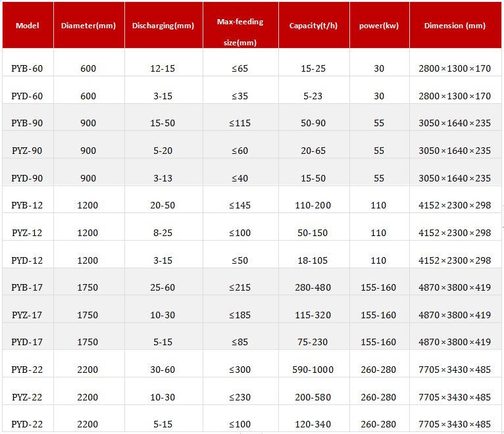Click the Capacity(t/h) column header
Screen dimensions: 504x434
tap(313, 26)
